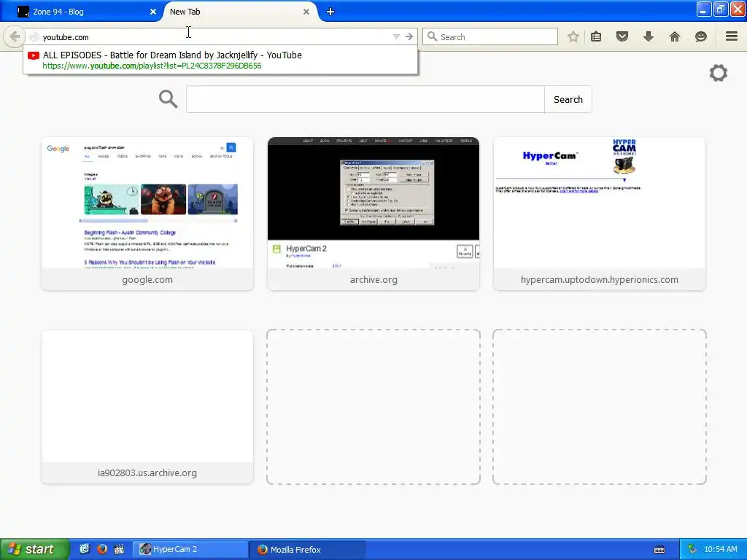Restore down the Firefox window
This screenshot has width=747, height=560.
721,9
